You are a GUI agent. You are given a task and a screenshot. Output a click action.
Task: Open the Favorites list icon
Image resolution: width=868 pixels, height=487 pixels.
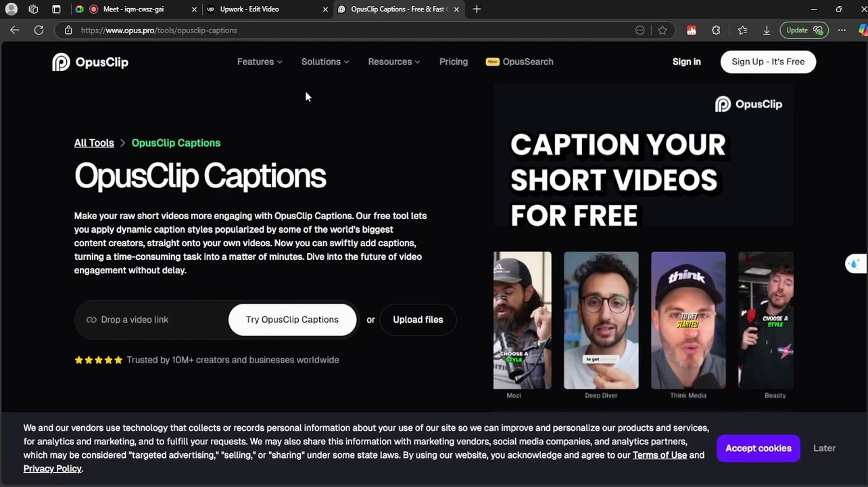[742, 30]
